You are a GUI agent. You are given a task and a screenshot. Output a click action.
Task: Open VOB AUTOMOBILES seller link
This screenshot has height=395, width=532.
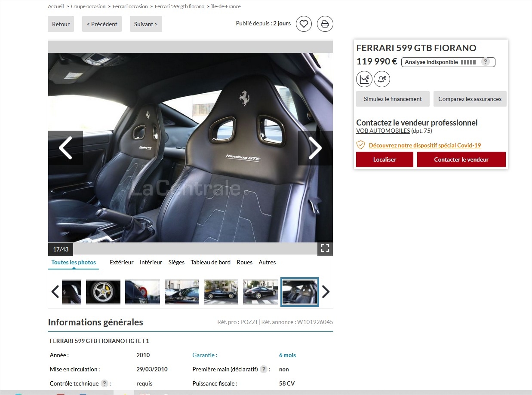coord(383,131)
